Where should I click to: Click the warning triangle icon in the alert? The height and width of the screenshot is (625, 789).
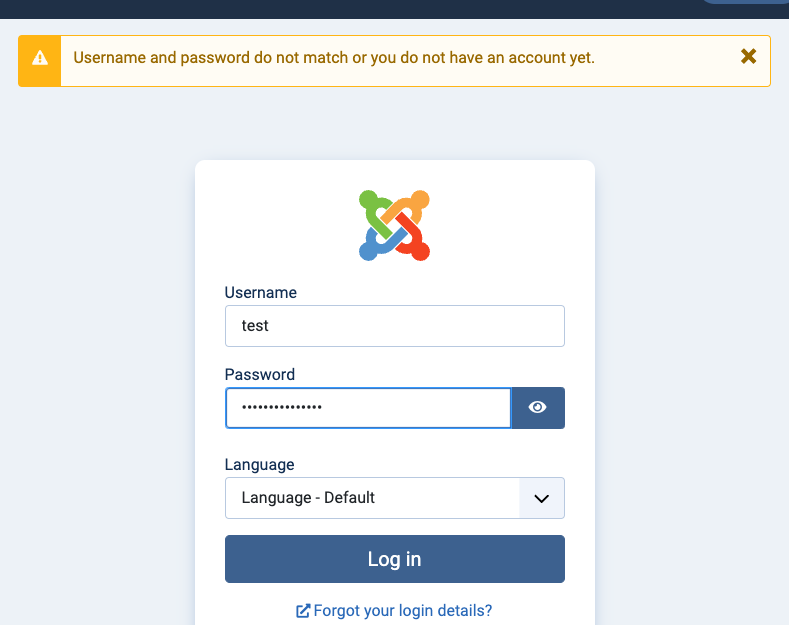click(40, 58)
